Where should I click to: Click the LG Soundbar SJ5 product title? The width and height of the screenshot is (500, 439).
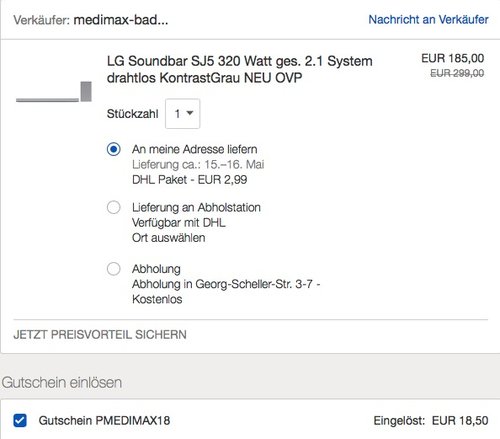click(239, 69)
